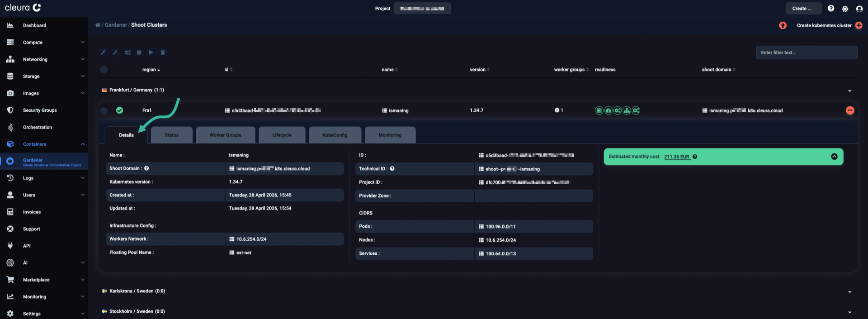
Task: Open the Lifecycle tab
Action: 282,135
